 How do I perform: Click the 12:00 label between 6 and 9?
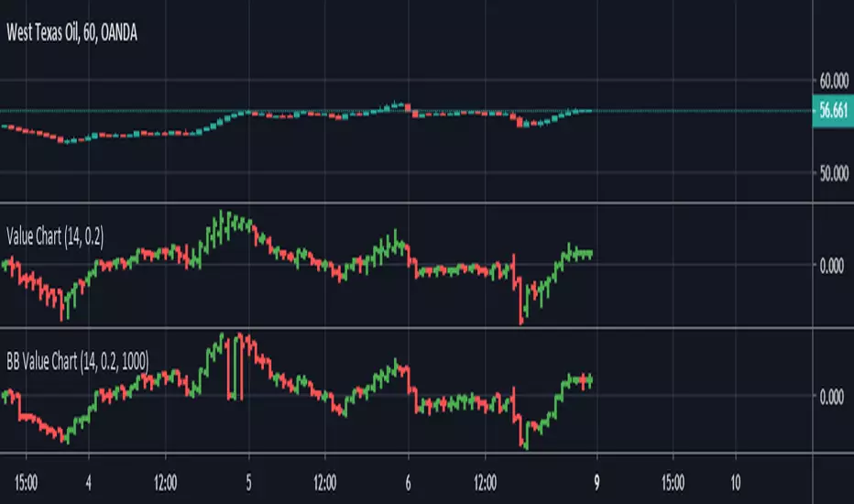pos(486,483)
